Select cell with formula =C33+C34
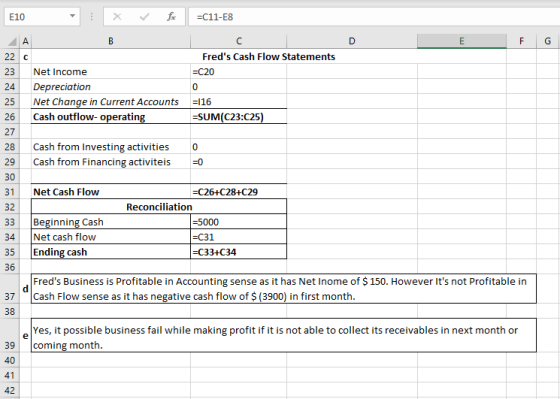Image resolution: width=560 pixels, height=399 pixels. (239, 252)
